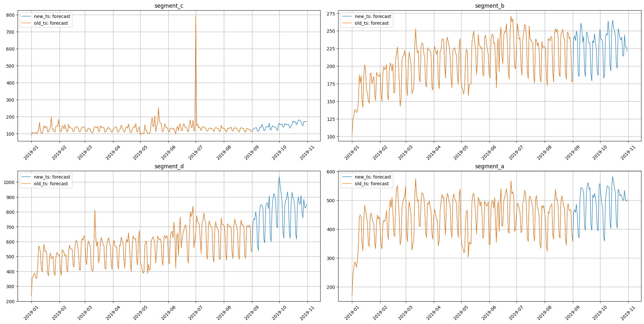Click the 200 y-axis label in segment_d

click(x=10, y=302)
